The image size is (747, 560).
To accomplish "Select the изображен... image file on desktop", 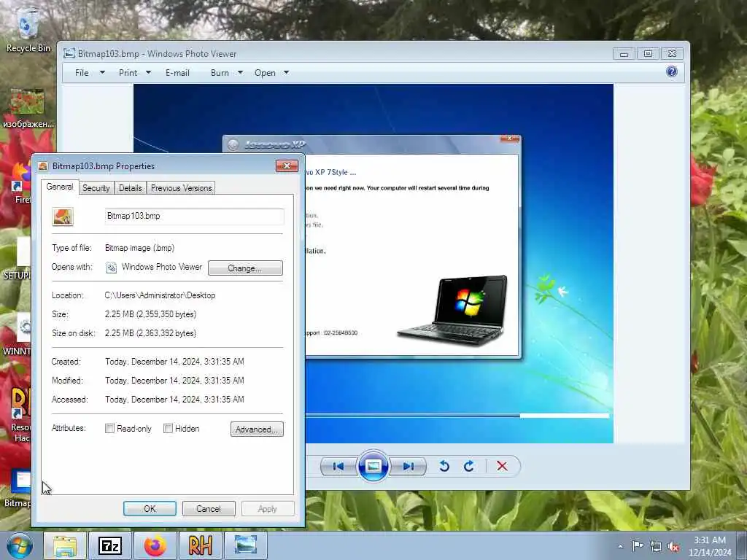I will 28,108.
